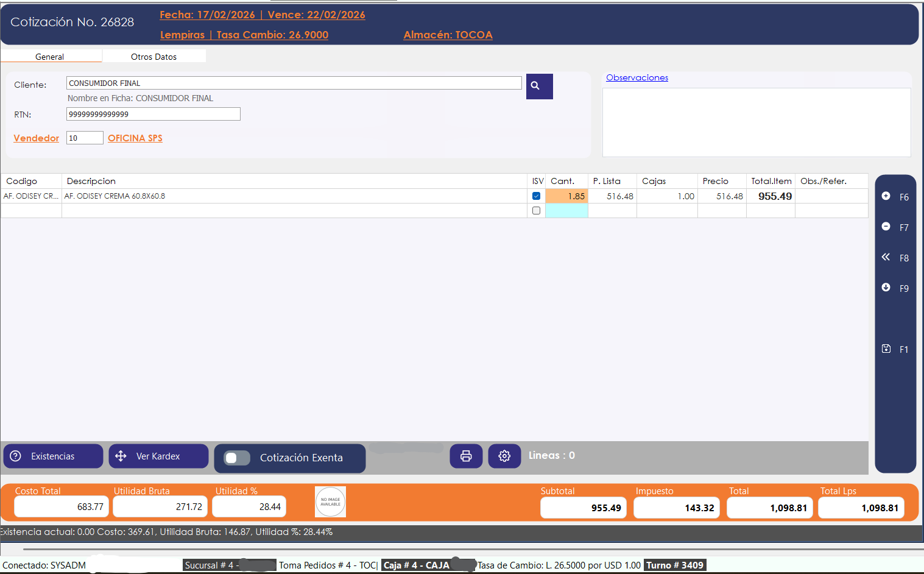Click the Costo Total field showing 683.77
924x574 pixels.
(x=61, y=507)
